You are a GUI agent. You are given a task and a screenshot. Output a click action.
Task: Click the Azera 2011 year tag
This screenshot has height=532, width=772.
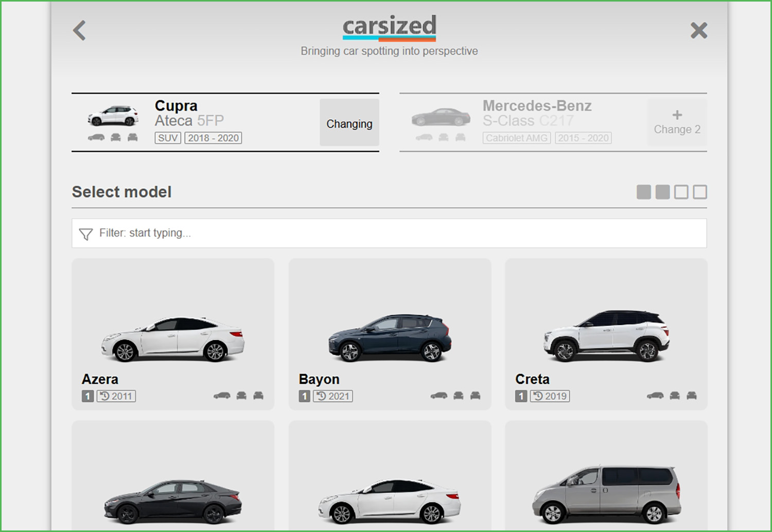point(116,396)
